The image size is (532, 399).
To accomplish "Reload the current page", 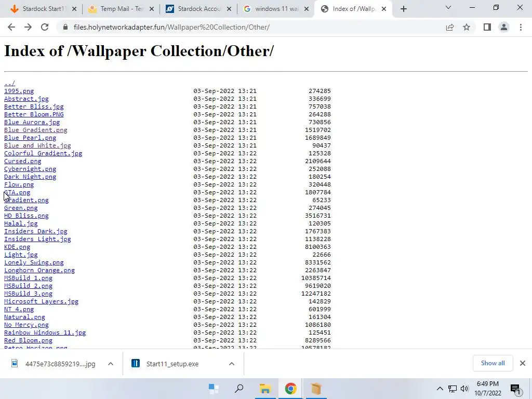I will (x=45, y=27).
